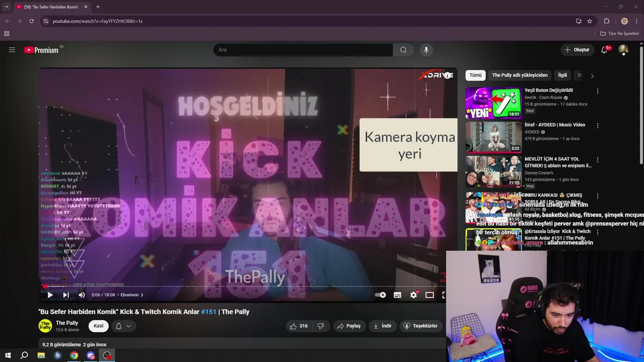644x362 pixels.
Task: Switch to theater mode
Action: [430, 295]
